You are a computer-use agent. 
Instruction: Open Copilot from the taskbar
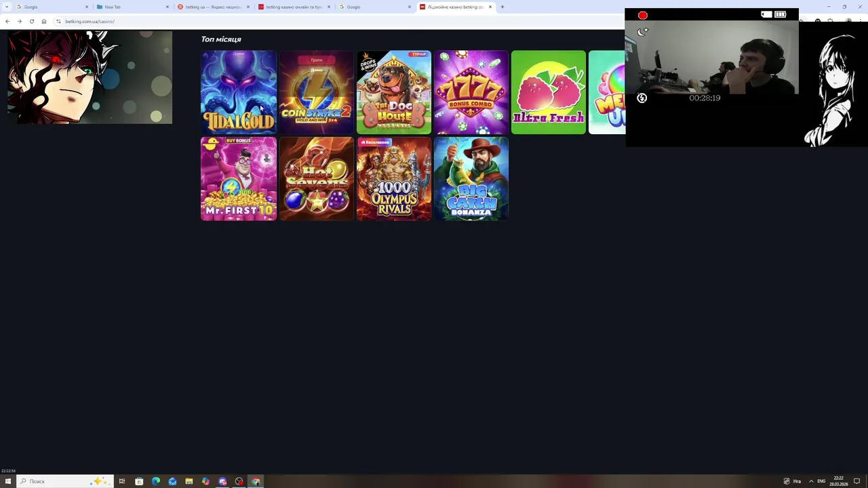click(x=205, y=481)
